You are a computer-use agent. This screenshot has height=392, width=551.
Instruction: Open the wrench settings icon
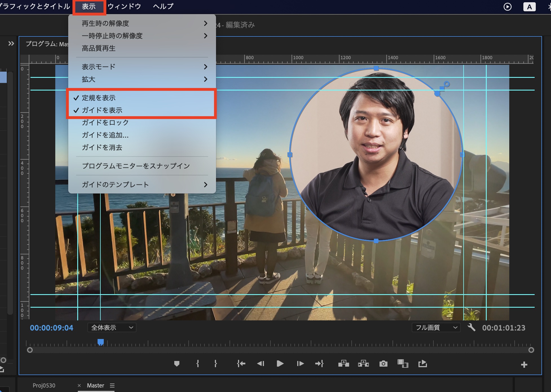point(471,327)
